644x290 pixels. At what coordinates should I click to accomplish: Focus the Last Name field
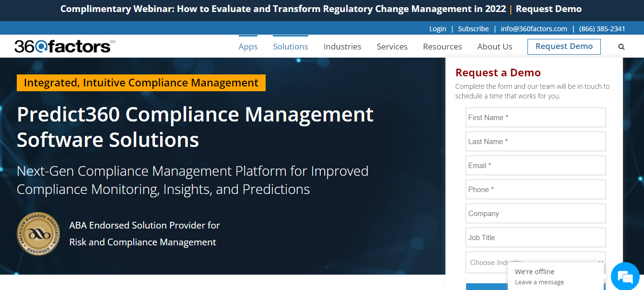click(x=536, y=142)
